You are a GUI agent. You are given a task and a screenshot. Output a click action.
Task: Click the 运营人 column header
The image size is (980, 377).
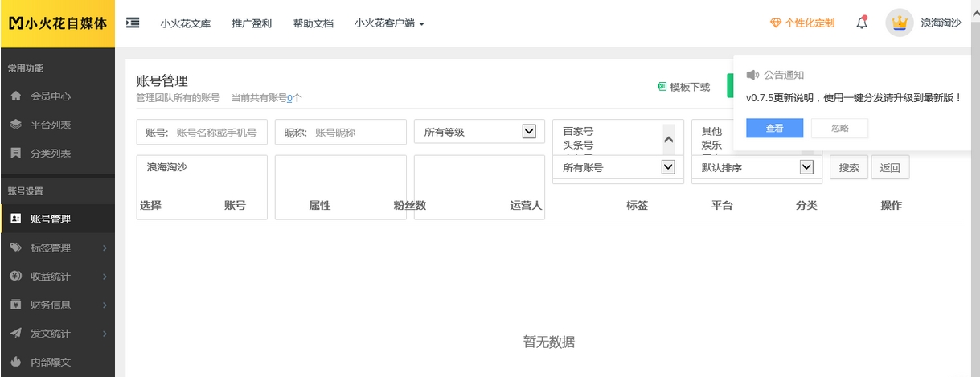527,206
